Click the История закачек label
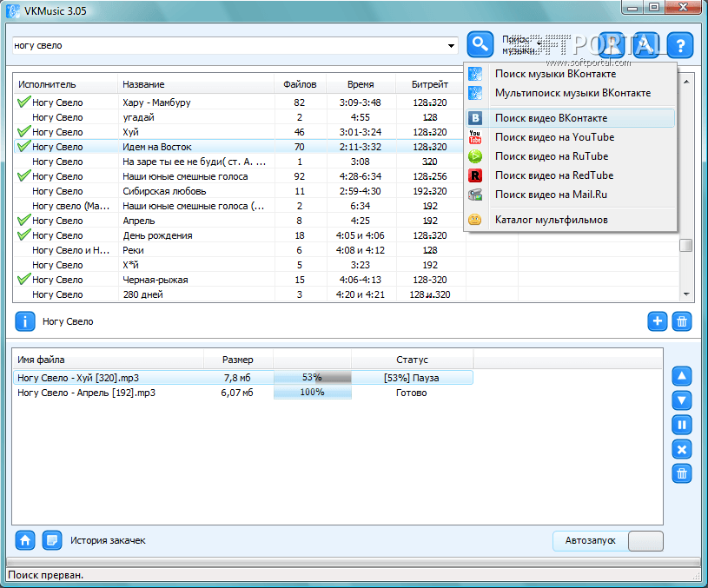The image size is (708, 588). coord(108,540)
